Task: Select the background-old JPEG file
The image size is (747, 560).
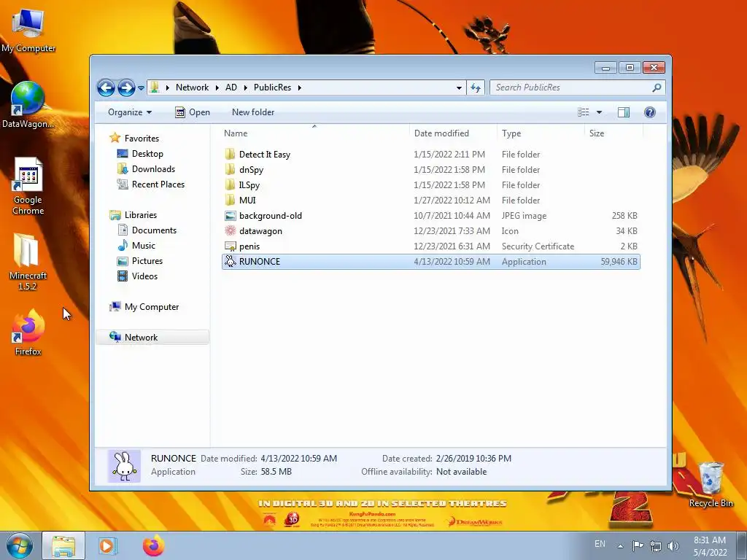Action: pos(430,215)
